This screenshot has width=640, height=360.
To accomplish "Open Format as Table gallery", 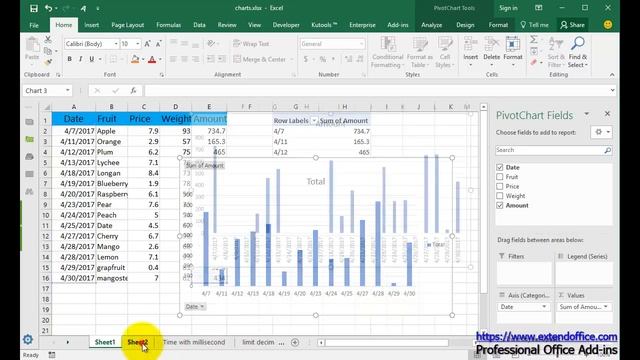I will click(x=420, y=52).
